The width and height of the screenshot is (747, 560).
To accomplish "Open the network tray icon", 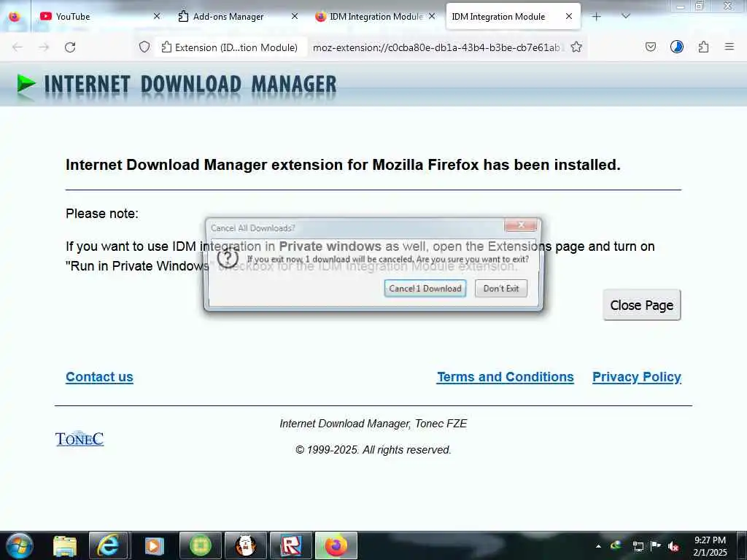I will point(638,546).
